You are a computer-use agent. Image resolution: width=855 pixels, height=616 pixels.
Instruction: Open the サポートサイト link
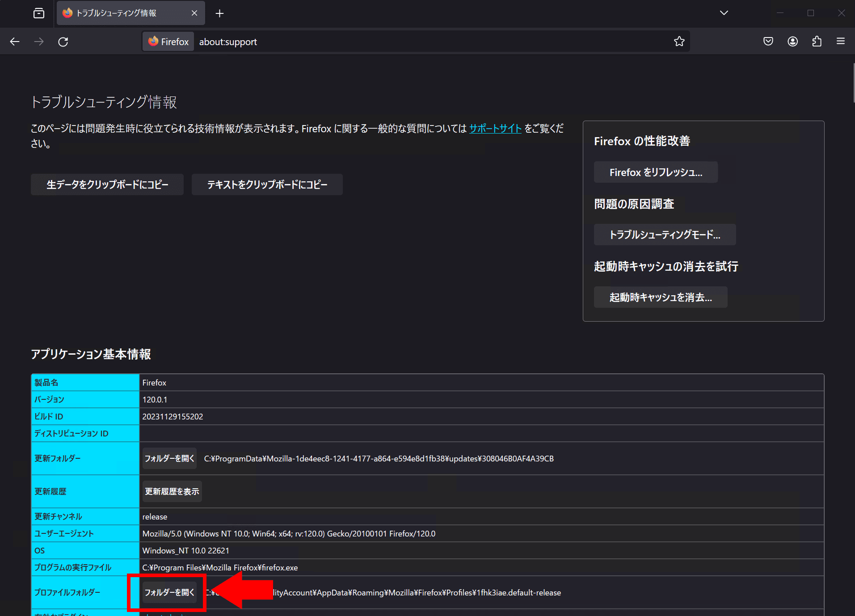495,129
